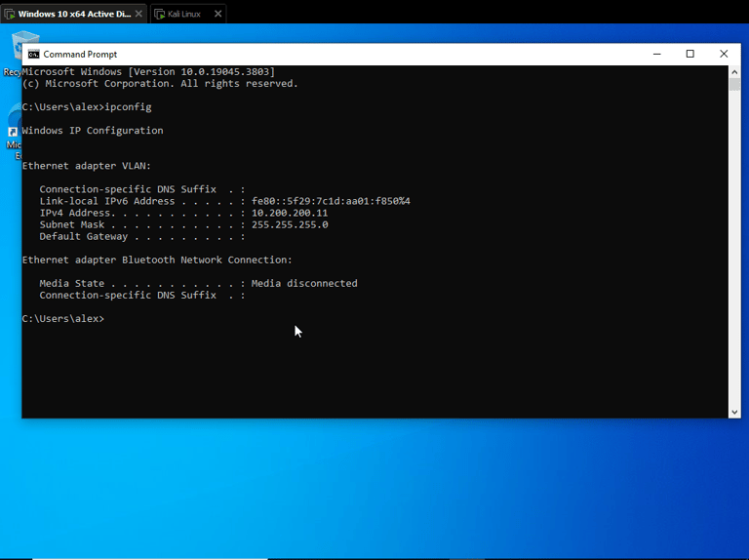Close the Command Prompt window
The width and height of the screenshot is (749, 560).
[724, 54]
